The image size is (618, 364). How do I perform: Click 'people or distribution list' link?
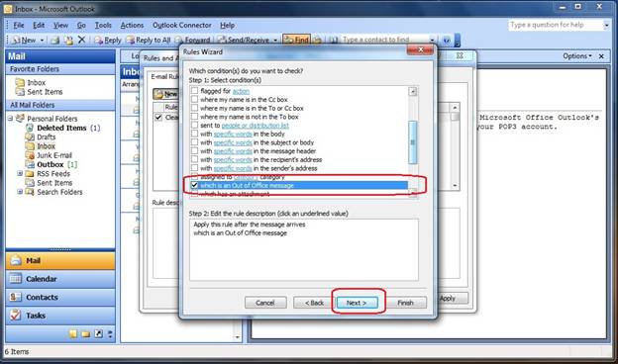pyautogui.click(x=255, y=126)
